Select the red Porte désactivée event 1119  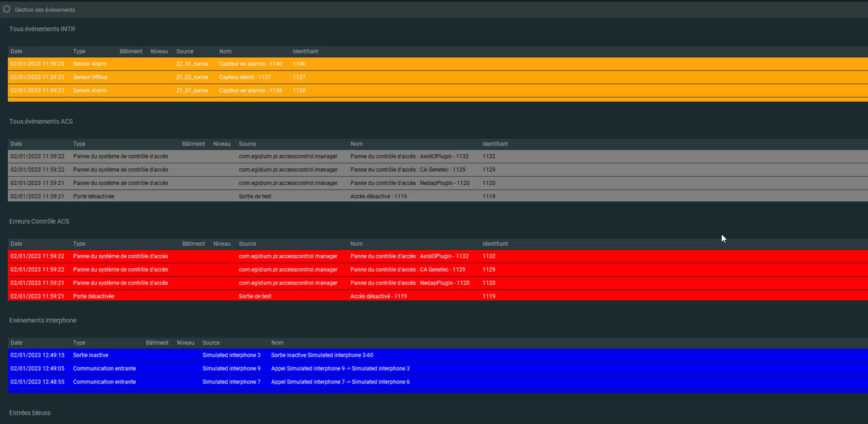point(254,296)
